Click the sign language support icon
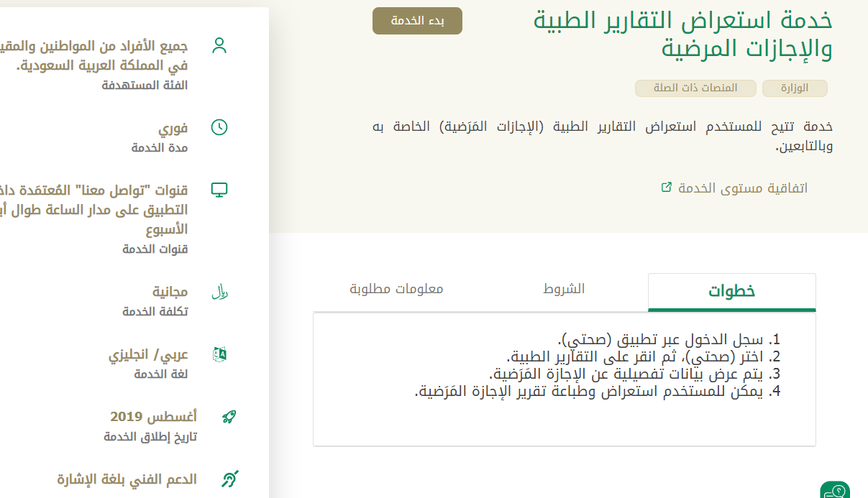Viewport: 868px width, 498px height. tap(229, 479)
